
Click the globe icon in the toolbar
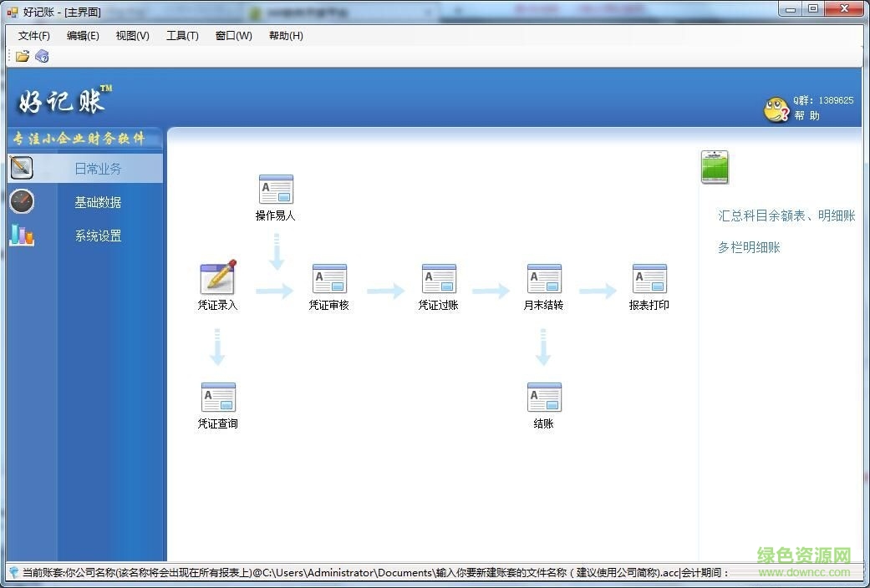pyautogui.click(x=42, y=55)
